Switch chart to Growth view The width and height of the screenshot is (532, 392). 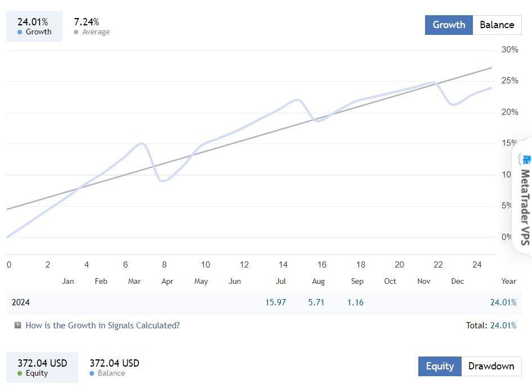tap(449, 25)
